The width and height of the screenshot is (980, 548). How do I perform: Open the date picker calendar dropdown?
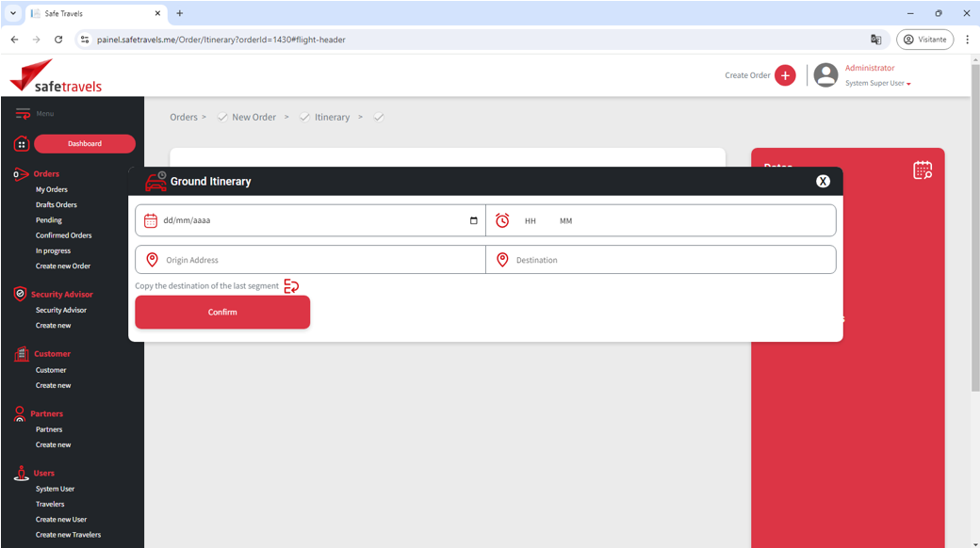pyautogui.click(x=473, y=221)
